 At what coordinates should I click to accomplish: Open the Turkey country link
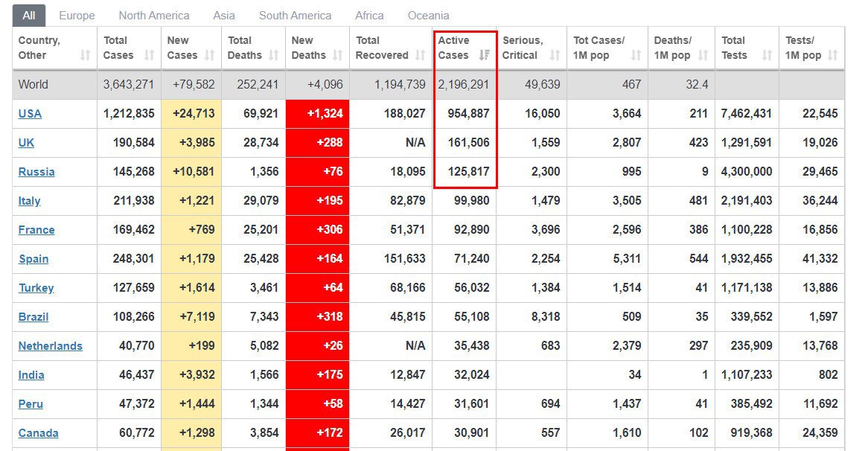(x=36, y=288)
